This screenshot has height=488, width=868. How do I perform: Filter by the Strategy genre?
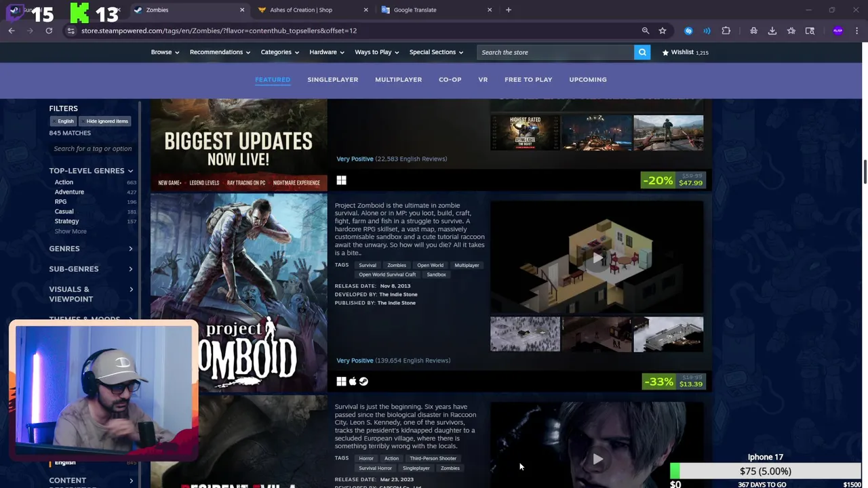(66, 221)
